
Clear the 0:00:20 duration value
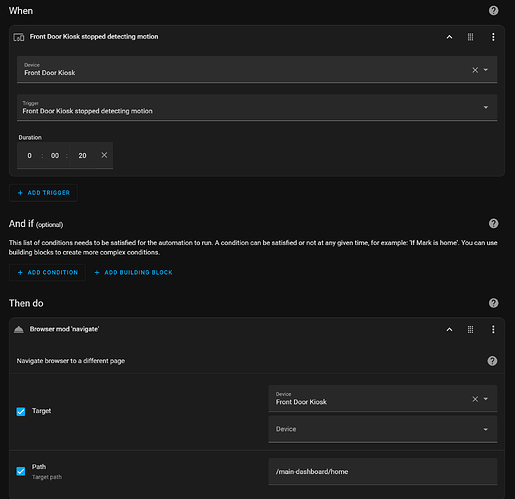click(x=104, y=155)
